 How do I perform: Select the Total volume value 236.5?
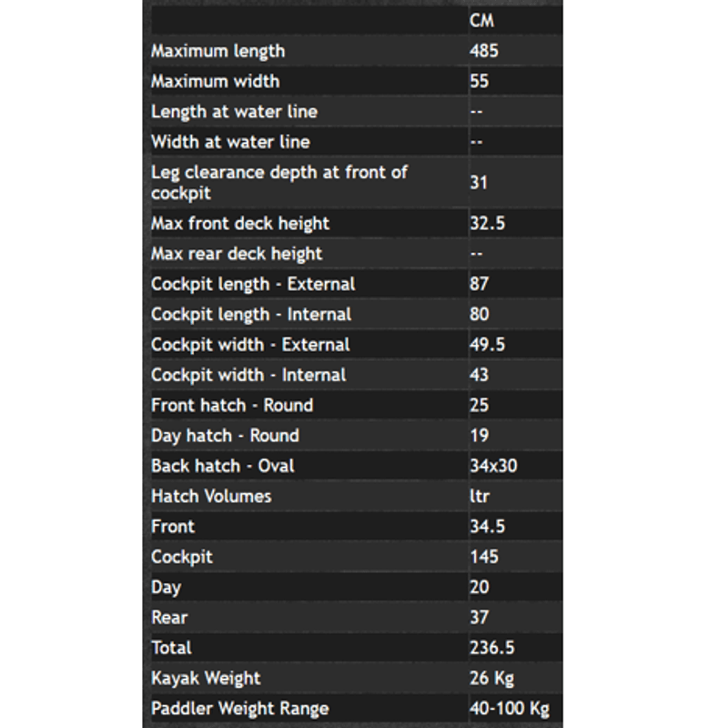point(491,648)
